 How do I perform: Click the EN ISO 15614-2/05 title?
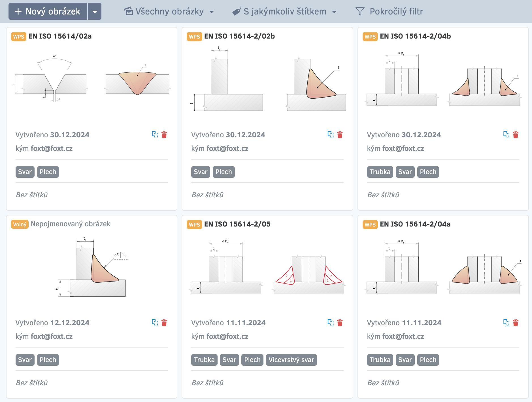tap(237, 224)
